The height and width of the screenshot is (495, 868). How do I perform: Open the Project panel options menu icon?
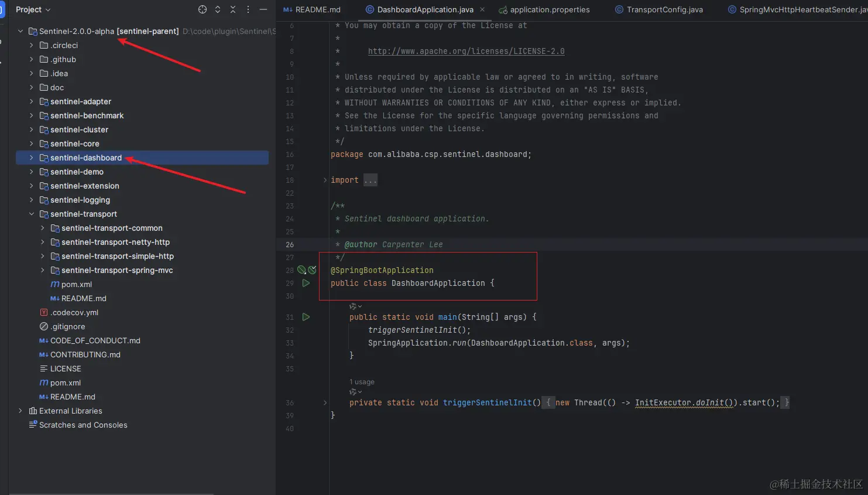(x=248, y=9)
